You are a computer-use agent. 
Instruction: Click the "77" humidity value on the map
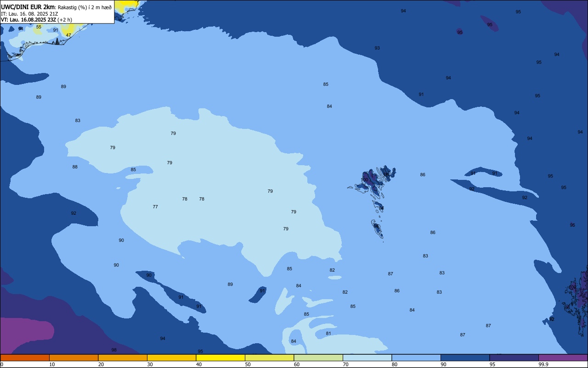click(x=155, y=207)
